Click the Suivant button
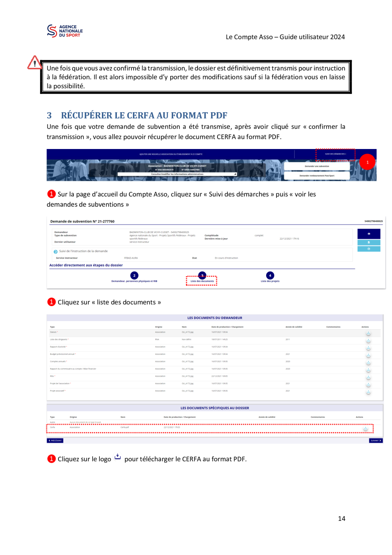 point(376,440)
